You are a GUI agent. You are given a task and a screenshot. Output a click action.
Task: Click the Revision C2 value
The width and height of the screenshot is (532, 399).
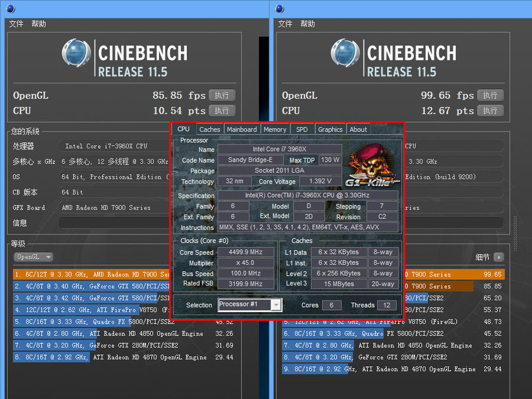click(x=382, y=217)
